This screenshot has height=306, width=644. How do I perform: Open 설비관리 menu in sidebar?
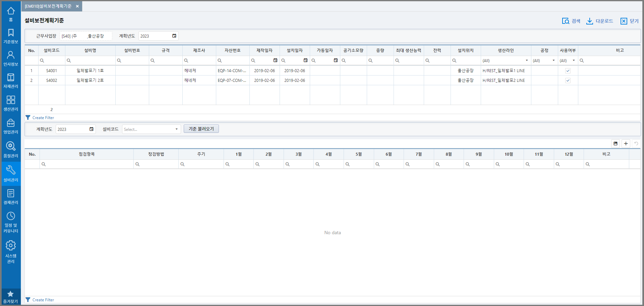pyautogui.click(x=11, y=173)
